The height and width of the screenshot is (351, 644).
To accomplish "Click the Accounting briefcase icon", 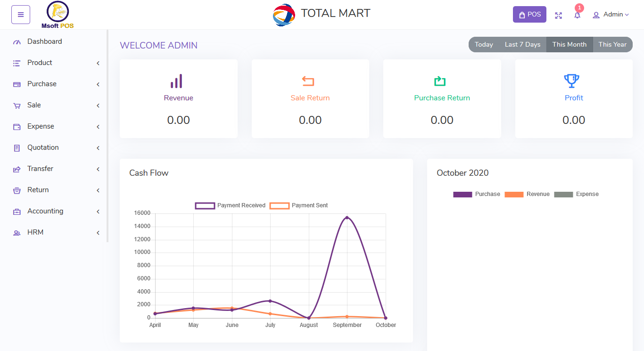I will [x=17, y=212].
